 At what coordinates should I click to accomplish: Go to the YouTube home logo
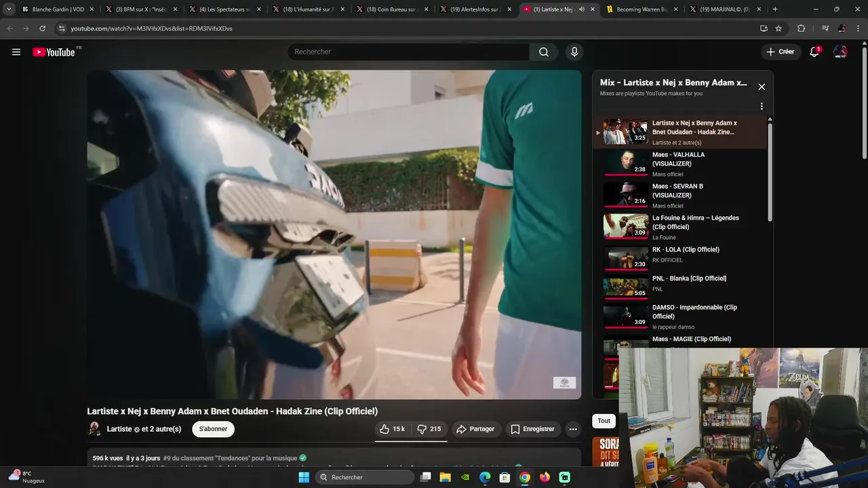pyautogui.click(x=54, y=52)
